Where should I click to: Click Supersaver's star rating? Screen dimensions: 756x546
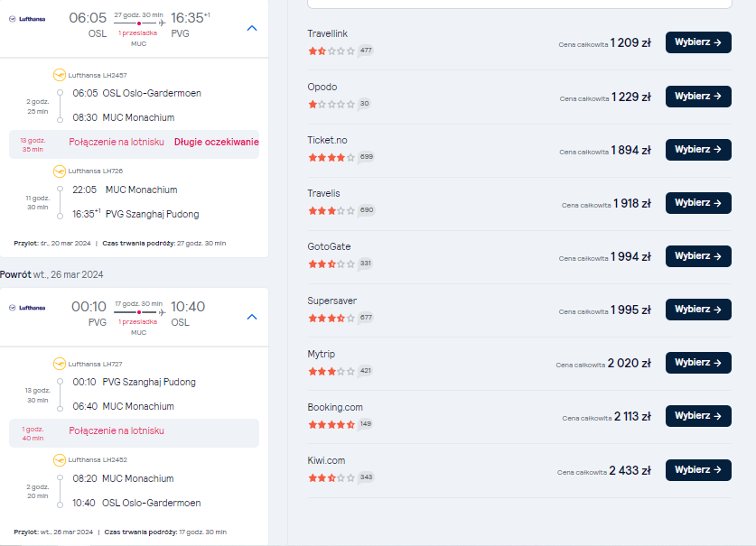tap(331, 318)
